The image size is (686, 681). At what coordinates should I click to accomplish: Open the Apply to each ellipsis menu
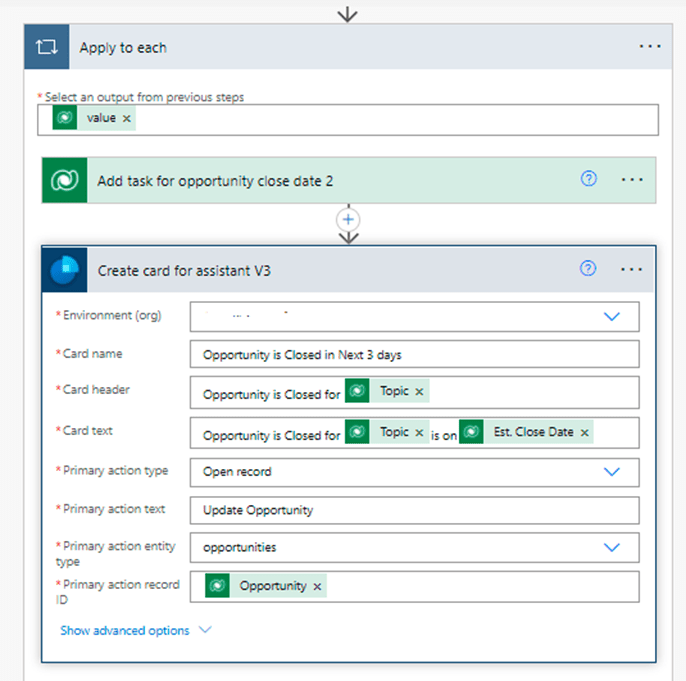click(650, 48)
